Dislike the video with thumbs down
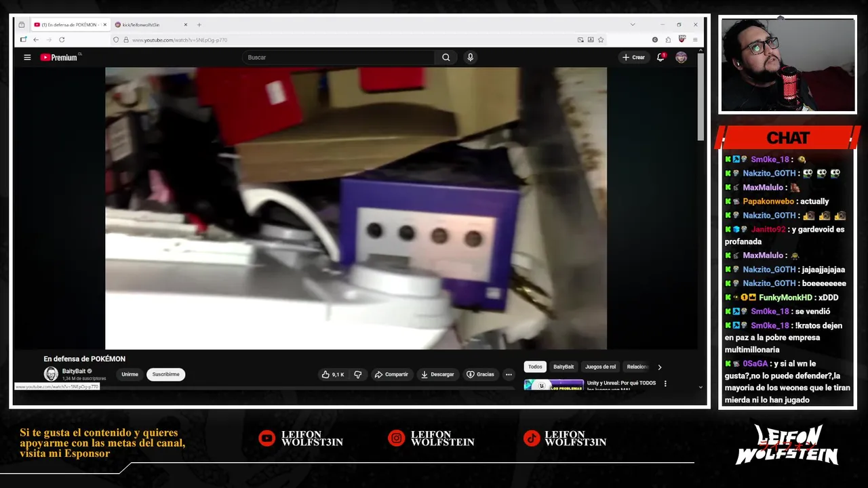Viewport: 868px width, 488px height. pyautogui.click(x=358, y=374)
